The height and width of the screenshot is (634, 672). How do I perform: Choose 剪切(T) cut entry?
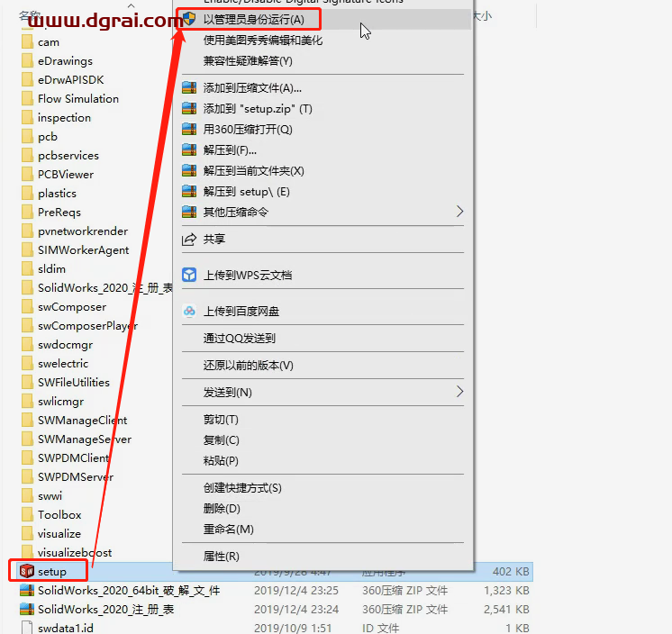tap(221, 420)
